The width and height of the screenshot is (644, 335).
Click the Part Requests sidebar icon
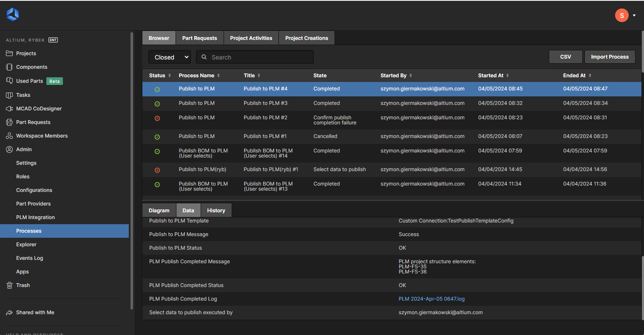click(9, 122)
